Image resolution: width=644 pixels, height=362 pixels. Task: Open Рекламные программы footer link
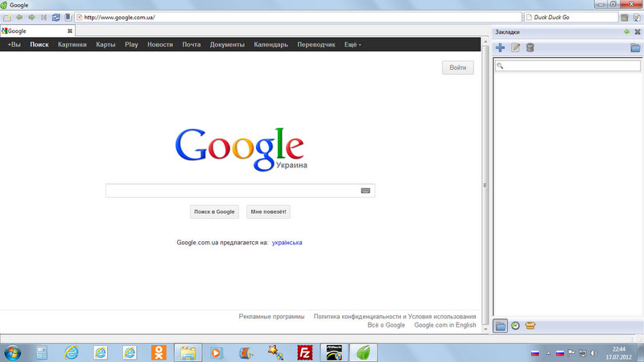(271, 316)
